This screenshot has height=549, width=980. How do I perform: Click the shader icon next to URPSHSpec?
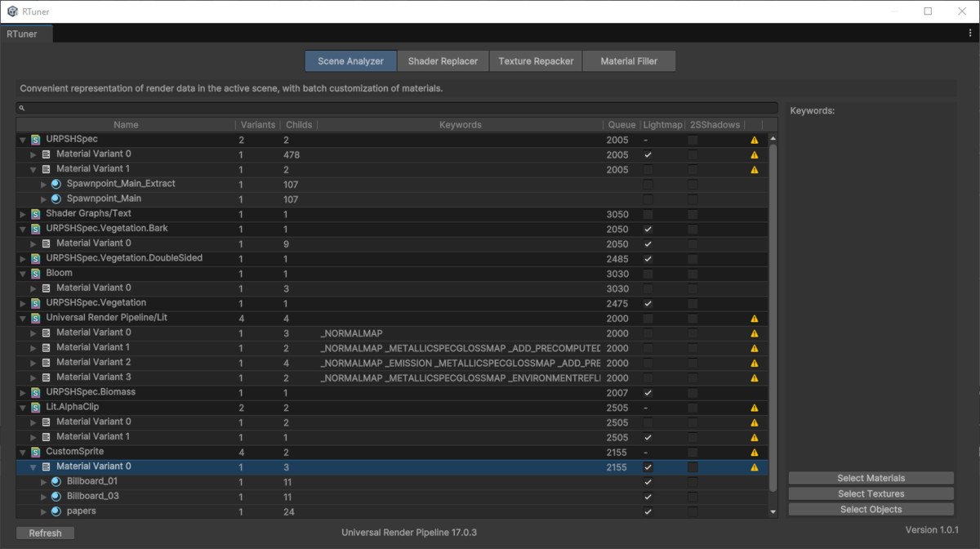(x=34, y=139)
